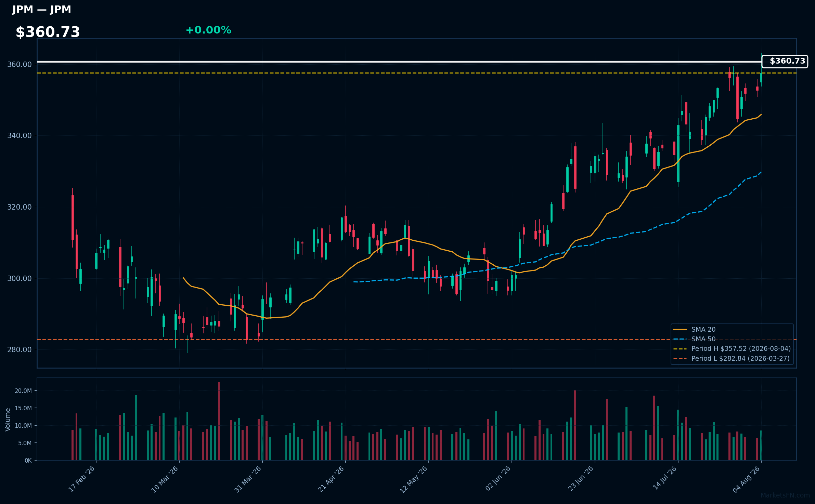
Task: Click the 340.00 price axis label
Action: (20, 136)
